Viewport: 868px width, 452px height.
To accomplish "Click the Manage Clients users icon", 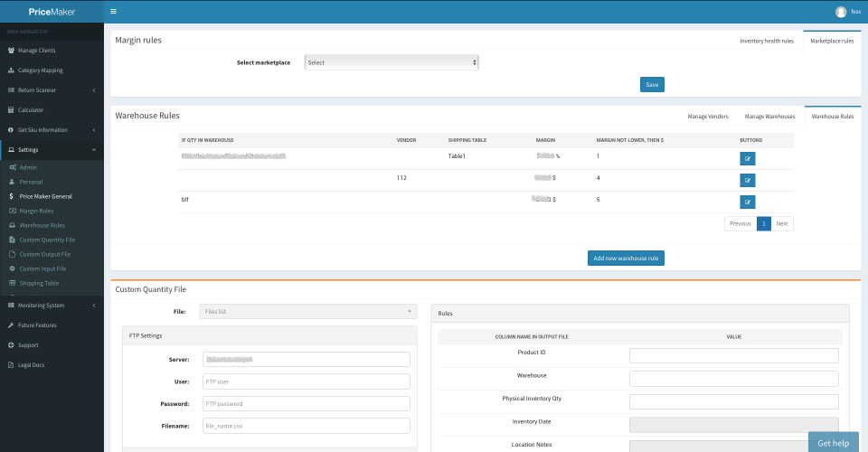I will (x=11, y=51).
